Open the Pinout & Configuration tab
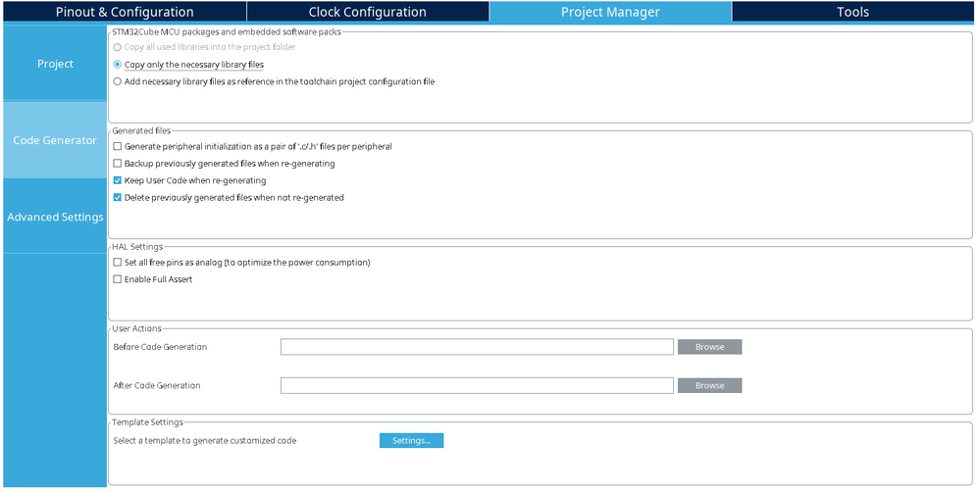The image size is (980, 492). click(x=124, y=12)
